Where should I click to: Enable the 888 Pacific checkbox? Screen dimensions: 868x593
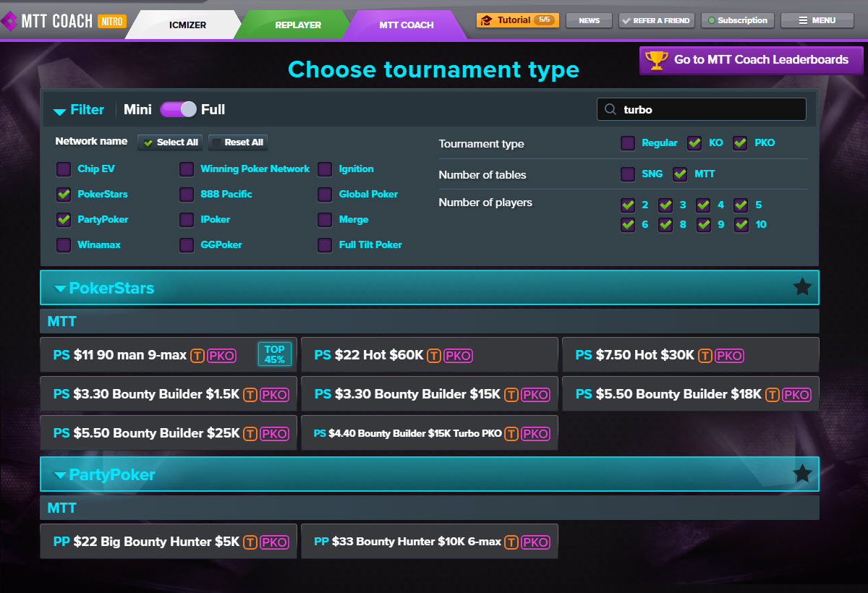point(187,195)
